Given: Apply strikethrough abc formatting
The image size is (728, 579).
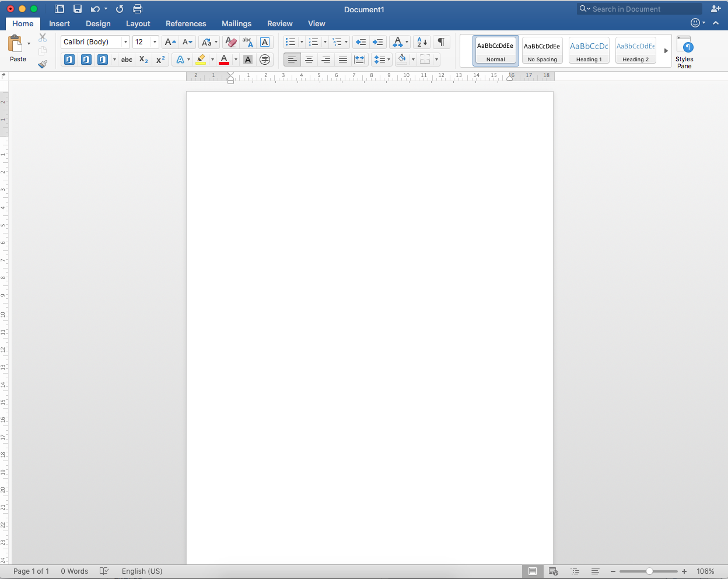Looking at the screenshot, I should click(127, 60).
